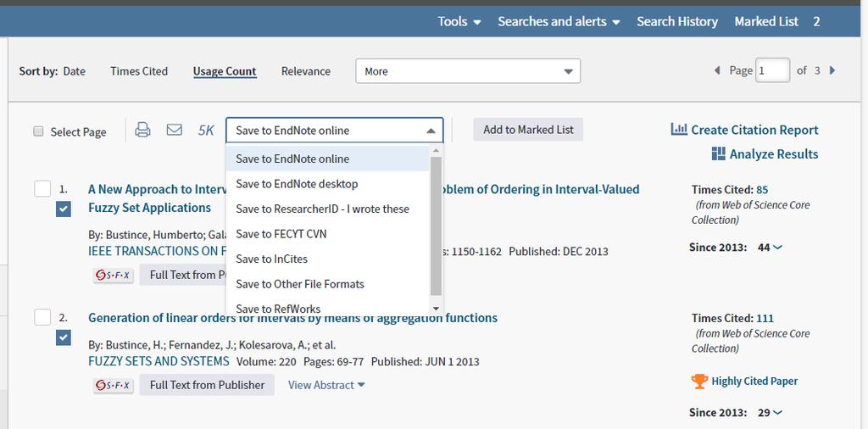The width and height of the screenshot is (868, 429).
Task: Click the Analyze Results grid icon
Action: (x=719, y=154)
